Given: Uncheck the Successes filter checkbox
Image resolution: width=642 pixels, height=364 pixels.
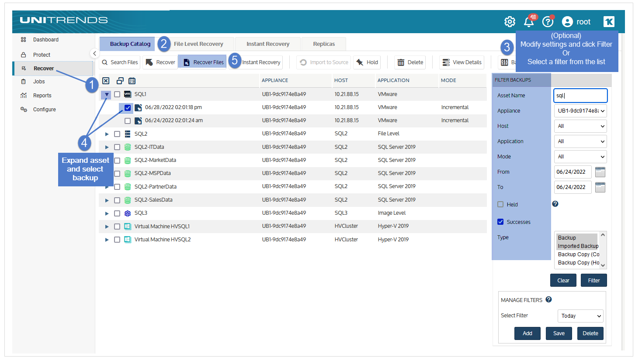Looking at the screenshot, I should click(x=500, y=222).
